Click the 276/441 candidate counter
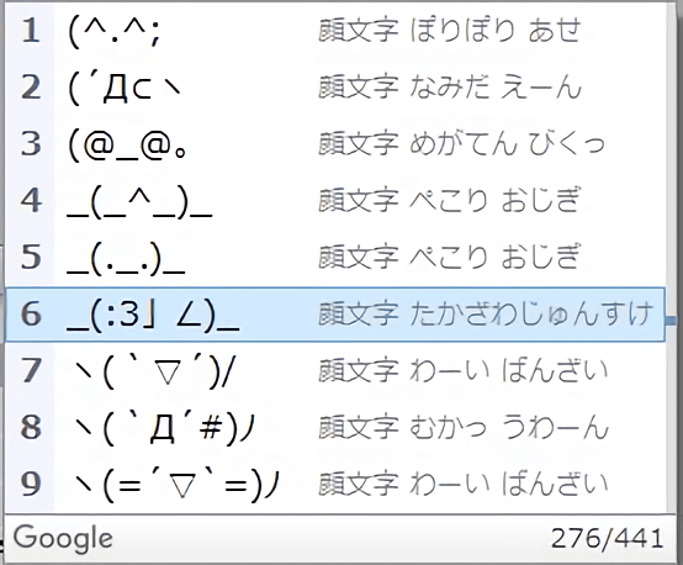683x565 pixels. [607, 538]
